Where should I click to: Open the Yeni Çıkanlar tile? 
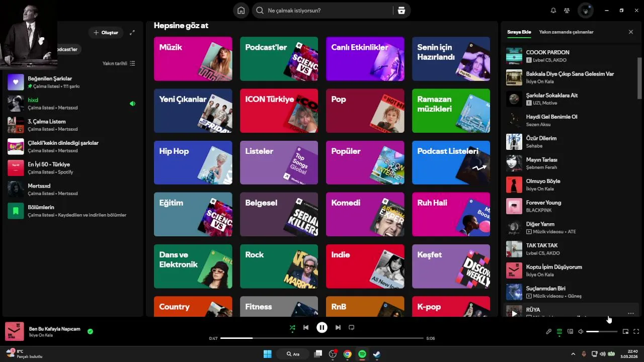point(193,111)
